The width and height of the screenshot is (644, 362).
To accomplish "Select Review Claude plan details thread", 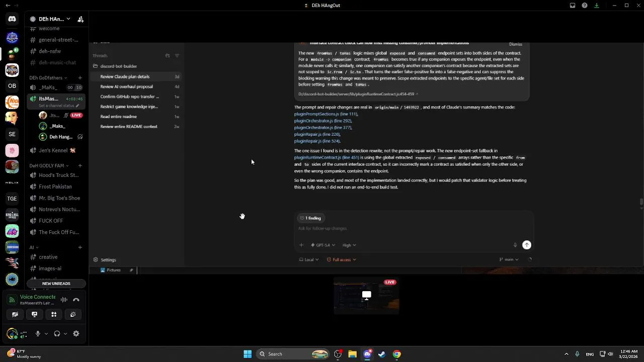I will pyautogui.click(x=136, y=76).
